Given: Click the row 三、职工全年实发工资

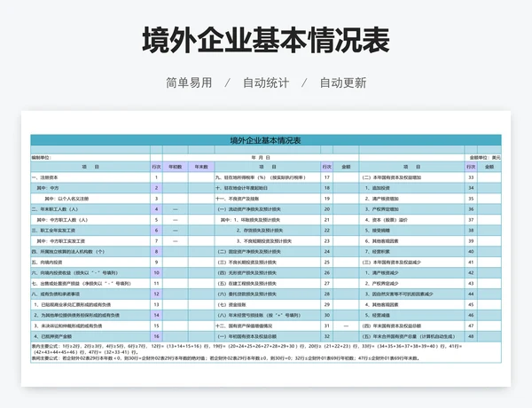Looking at the screenshot, I should click(90, 230).
